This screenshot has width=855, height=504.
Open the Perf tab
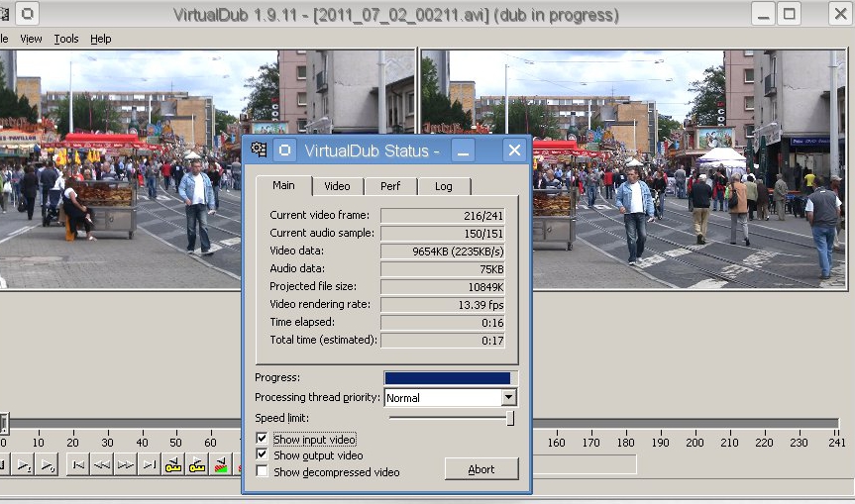coord(390,186)
